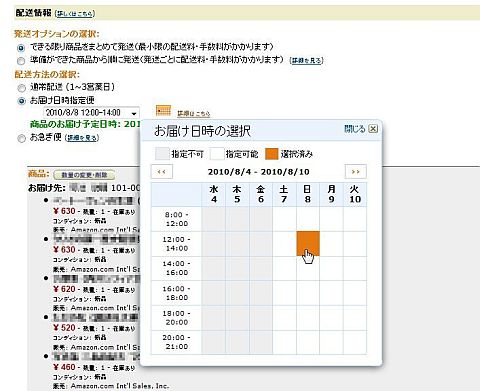Pick Sunday 8 slot 16:00-18:00
Screen dimensions: 480x391
[x=308, y=293]
